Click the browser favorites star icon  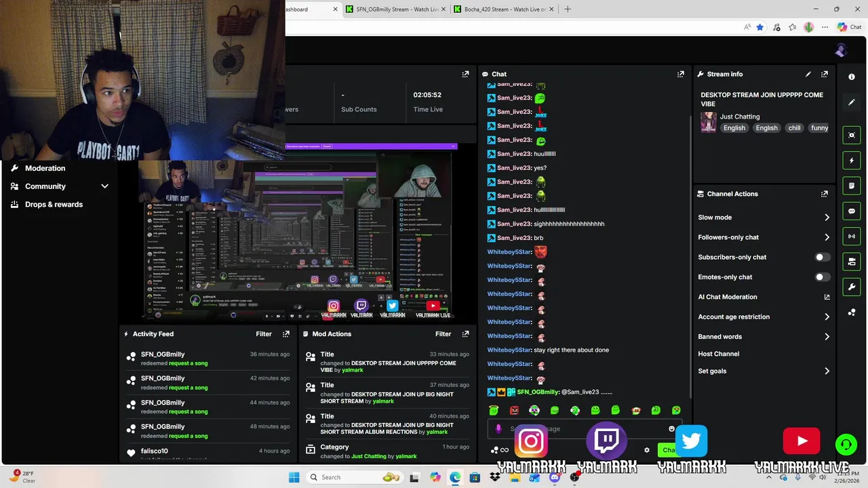(760, 27)
